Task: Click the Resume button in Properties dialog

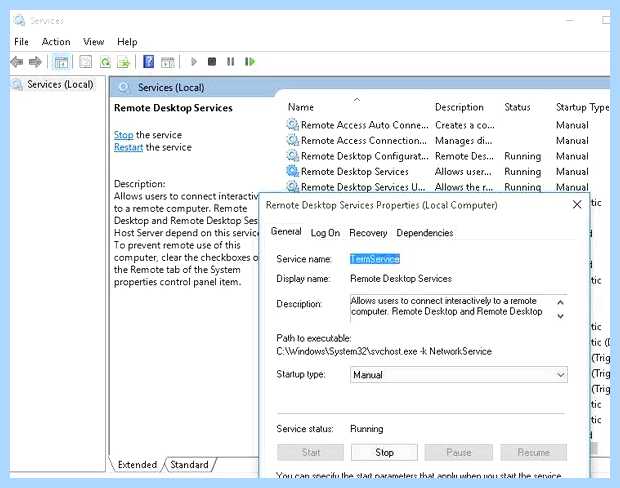Action: point(533,452)
